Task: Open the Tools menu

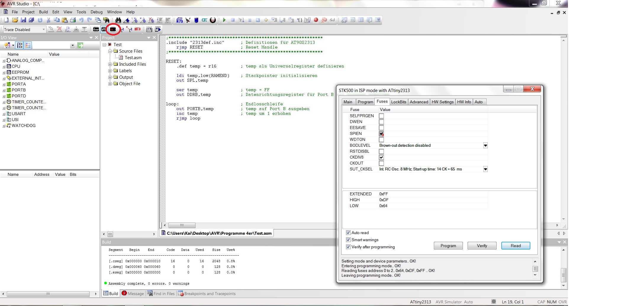Action: (81, 12)
